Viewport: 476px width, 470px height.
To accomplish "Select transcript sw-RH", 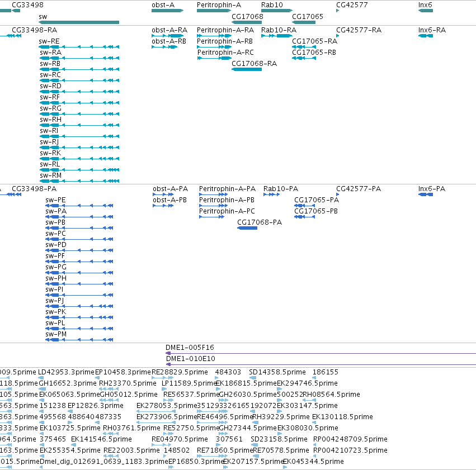I will 79,125.
